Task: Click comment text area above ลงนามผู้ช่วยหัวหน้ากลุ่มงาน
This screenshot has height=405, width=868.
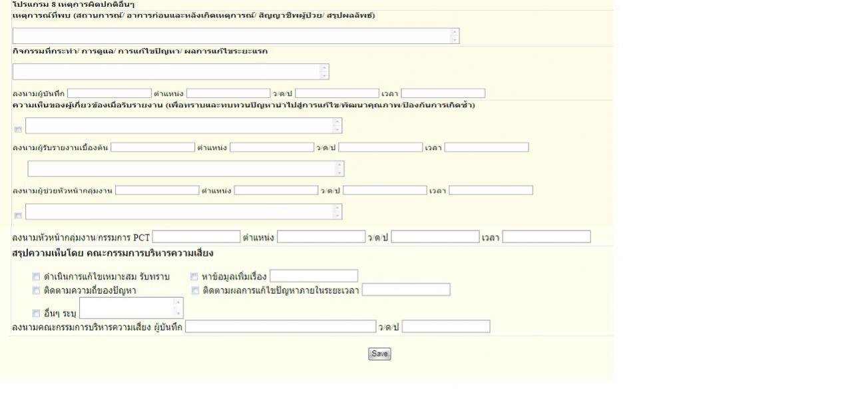Action: point(186,169)
